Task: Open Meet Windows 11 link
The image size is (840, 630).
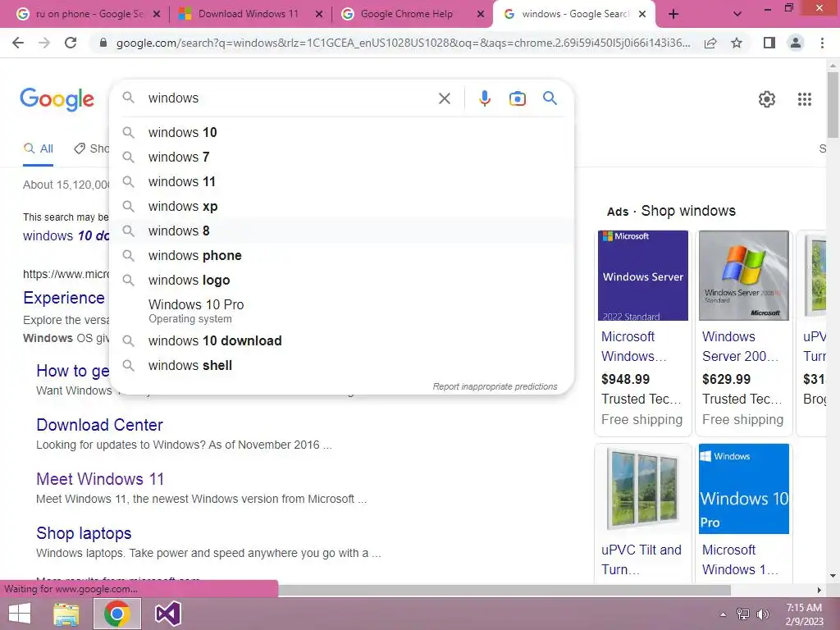Action: click(x=100, y=479)
